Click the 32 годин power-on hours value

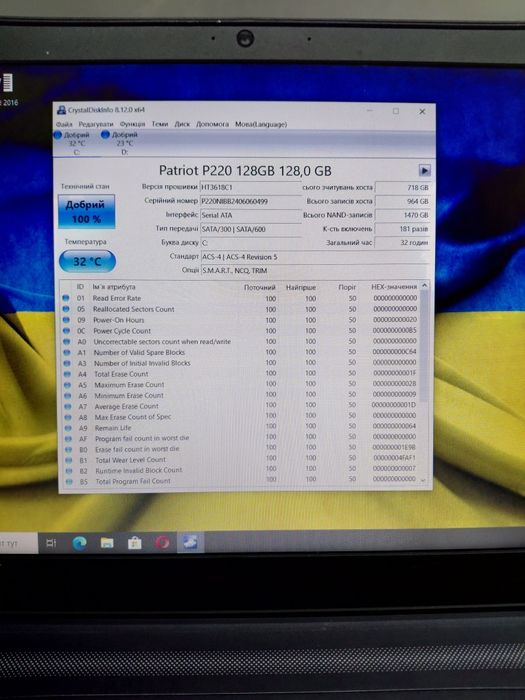(x=403, y=243)
